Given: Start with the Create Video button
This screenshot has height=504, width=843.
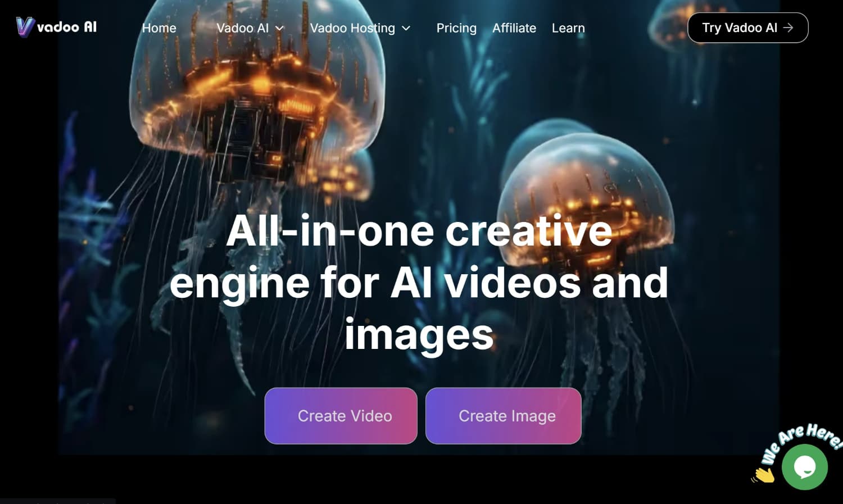Looking at the screenshot, I should [x=341, y=416].
